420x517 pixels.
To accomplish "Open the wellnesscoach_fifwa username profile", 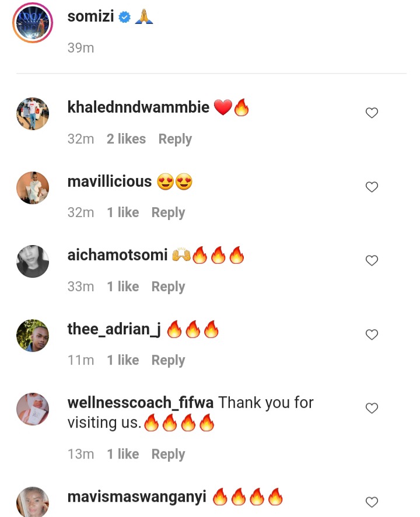I will (141, 403).
